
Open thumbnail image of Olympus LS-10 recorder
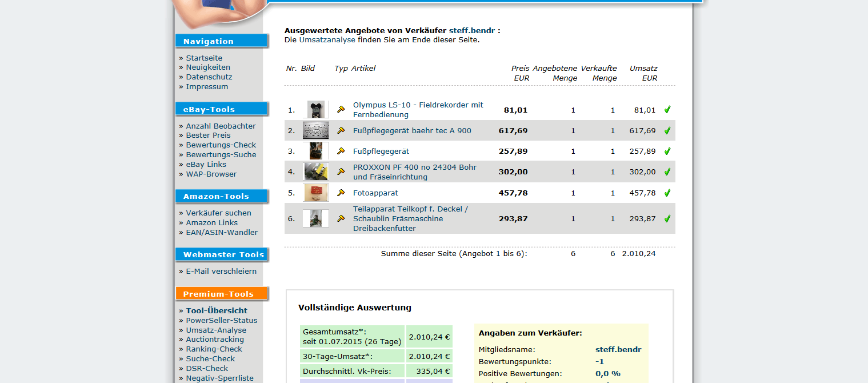(x=316, y=110)
